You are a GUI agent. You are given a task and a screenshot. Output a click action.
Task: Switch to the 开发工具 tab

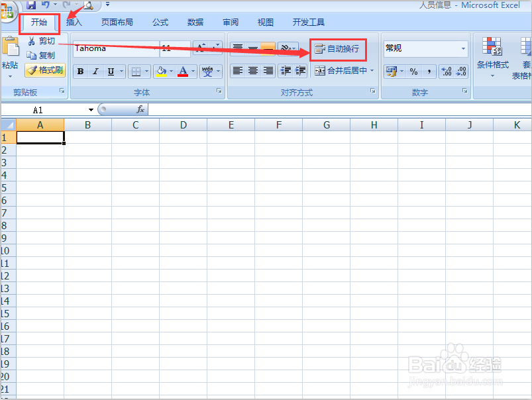tap(309, 23)
